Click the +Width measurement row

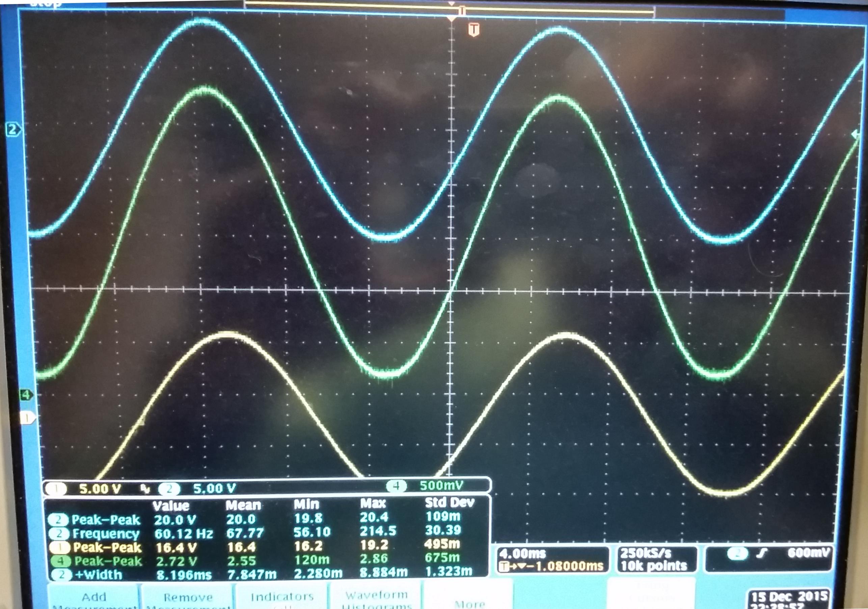[98, 575]
